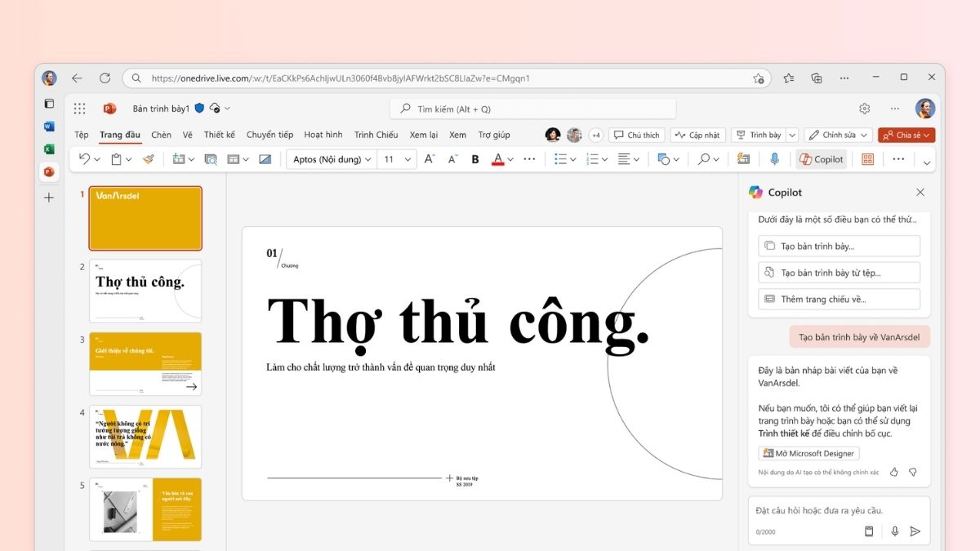Click the Undo icon
This screenshot has width=980, height=551.
point(86,160)
